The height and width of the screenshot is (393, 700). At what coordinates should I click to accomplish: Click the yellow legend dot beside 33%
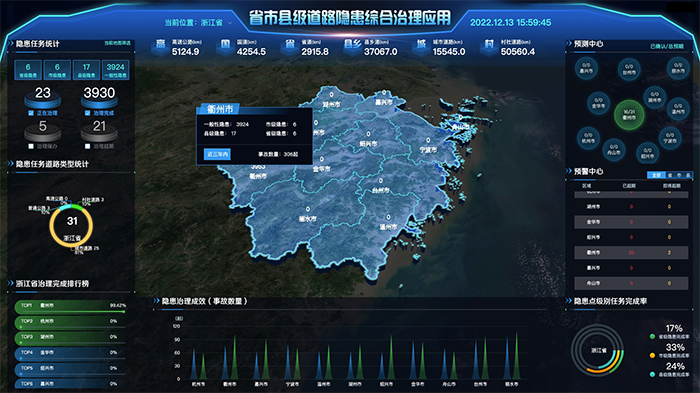652,355
